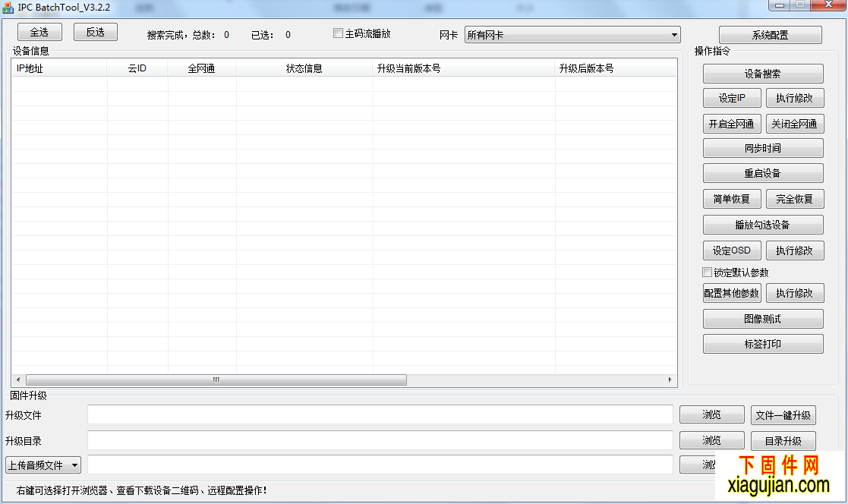Click 浏览 beside 升级目录 field
Screen dimensions: 848x504
[711, 441]
